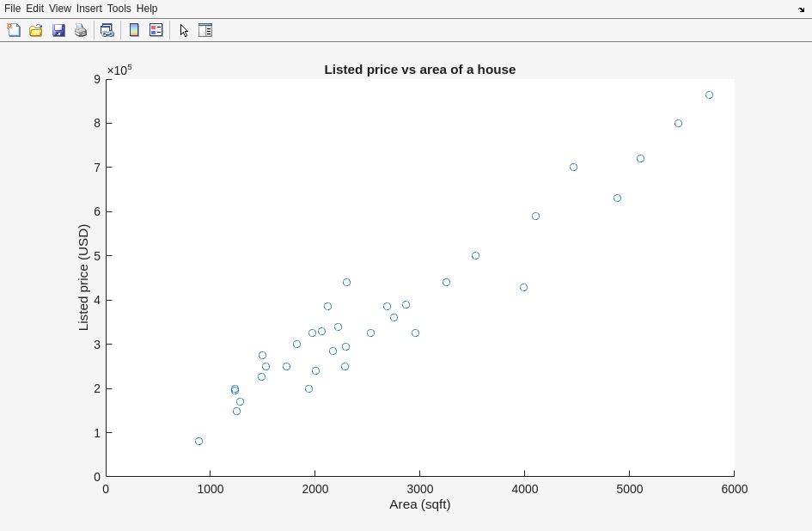The width and height of the screenshot is (812, 531).
Task: Click the 'Area (sqft)' x-axis label
Action: [x=419, y=504]
